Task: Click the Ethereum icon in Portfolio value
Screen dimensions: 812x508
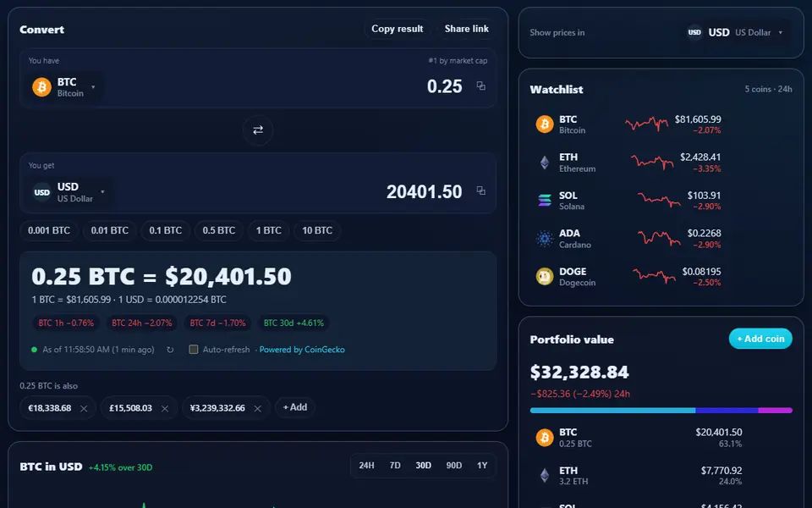Action: tap(544, 475)
